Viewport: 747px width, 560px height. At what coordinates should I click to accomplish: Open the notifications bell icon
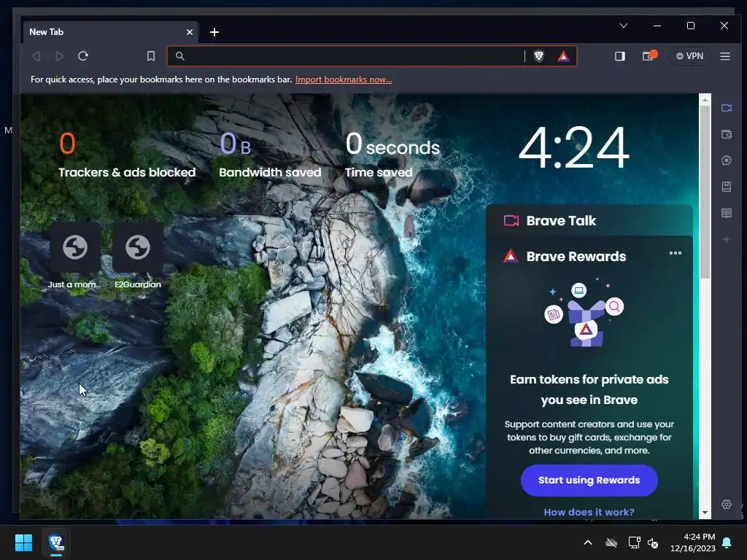[x=727, y=542]
